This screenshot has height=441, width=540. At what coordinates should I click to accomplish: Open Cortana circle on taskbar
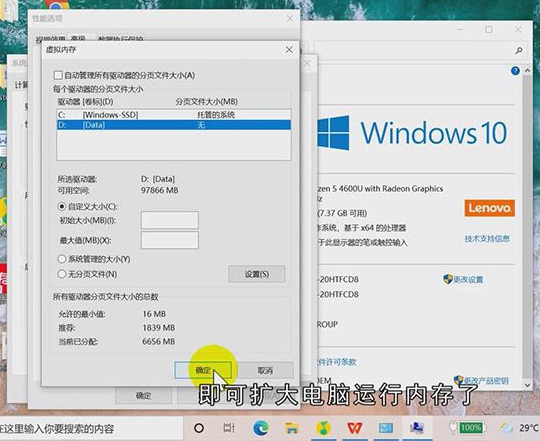coord(199,428)
